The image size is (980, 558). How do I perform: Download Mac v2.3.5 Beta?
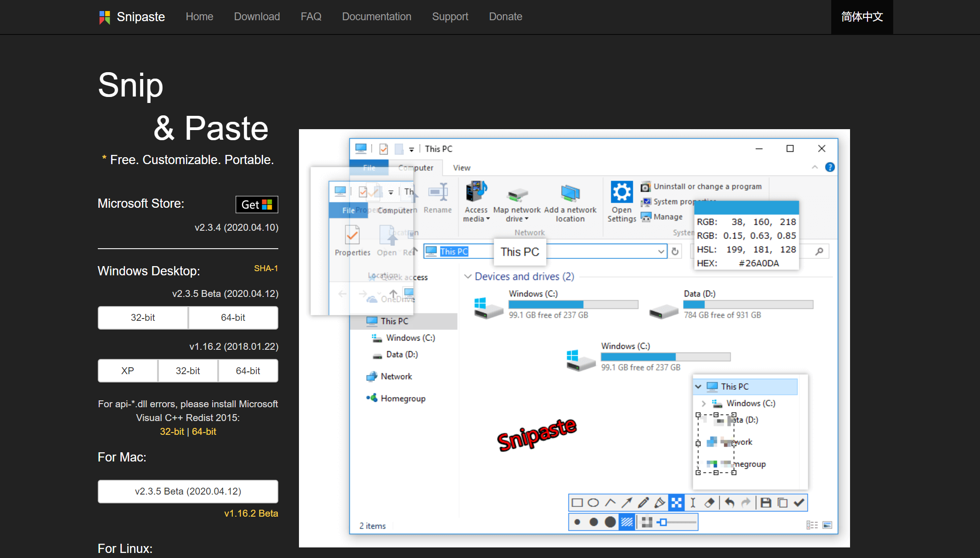coord(188,491)
